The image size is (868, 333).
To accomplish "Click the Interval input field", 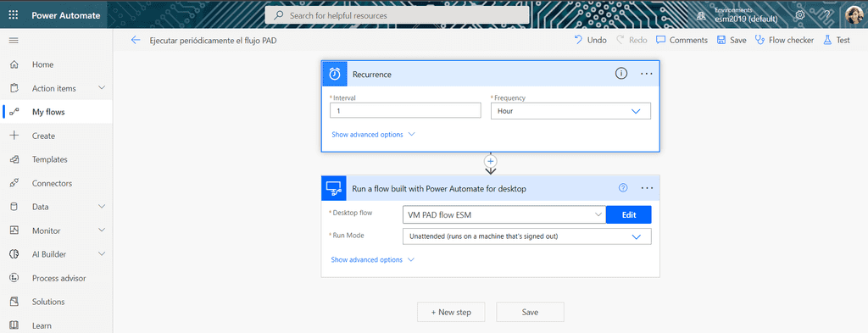I will 406,111.
